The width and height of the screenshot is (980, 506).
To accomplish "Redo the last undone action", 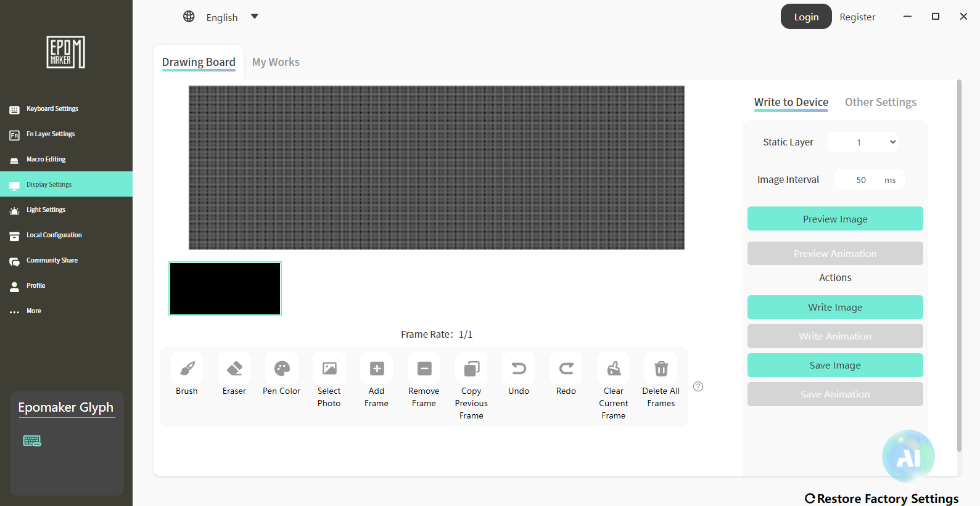I will click(x=566, y=369).
